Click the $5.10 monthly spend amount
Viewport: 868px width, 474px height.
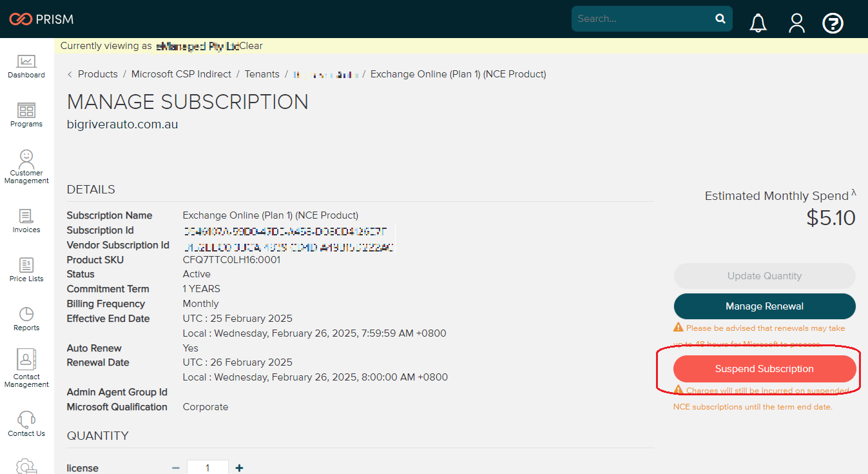(x=831, y=218)
